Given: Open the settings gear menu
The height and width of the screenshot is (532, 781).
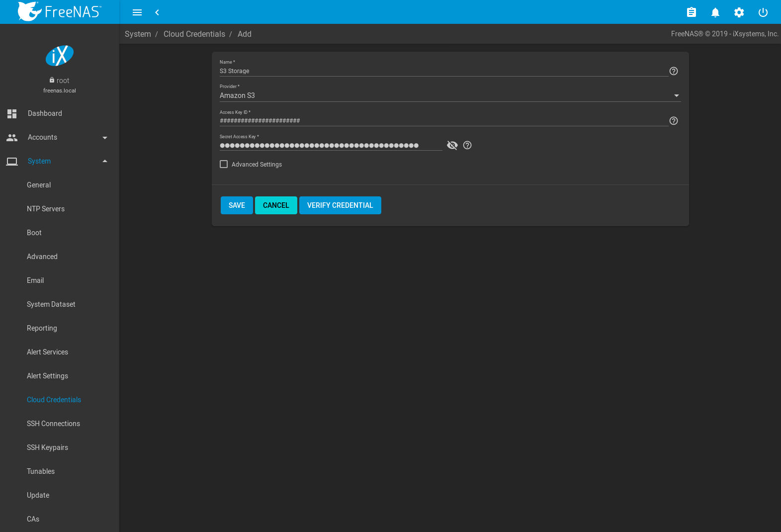Looking at the screenshot, I should click(x=739, y=12).
